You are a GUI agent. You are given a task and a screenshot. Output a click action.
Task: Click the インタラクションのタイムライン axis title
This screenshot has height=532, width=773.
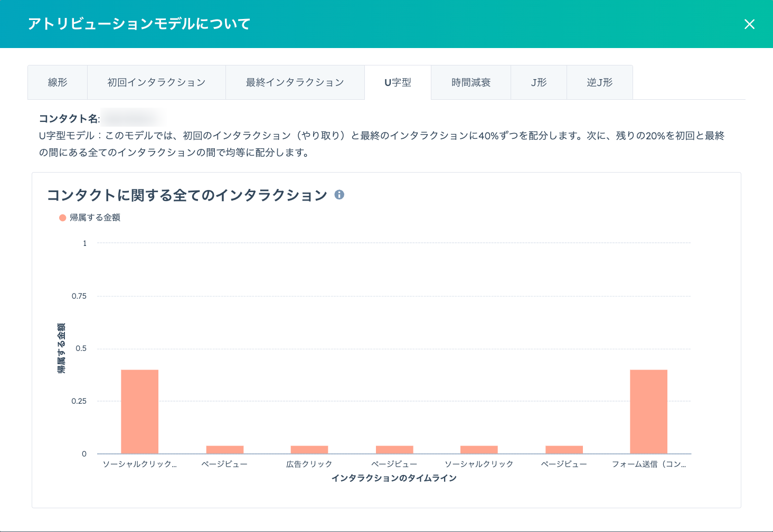pyautogui.click(x=394, y=478)
